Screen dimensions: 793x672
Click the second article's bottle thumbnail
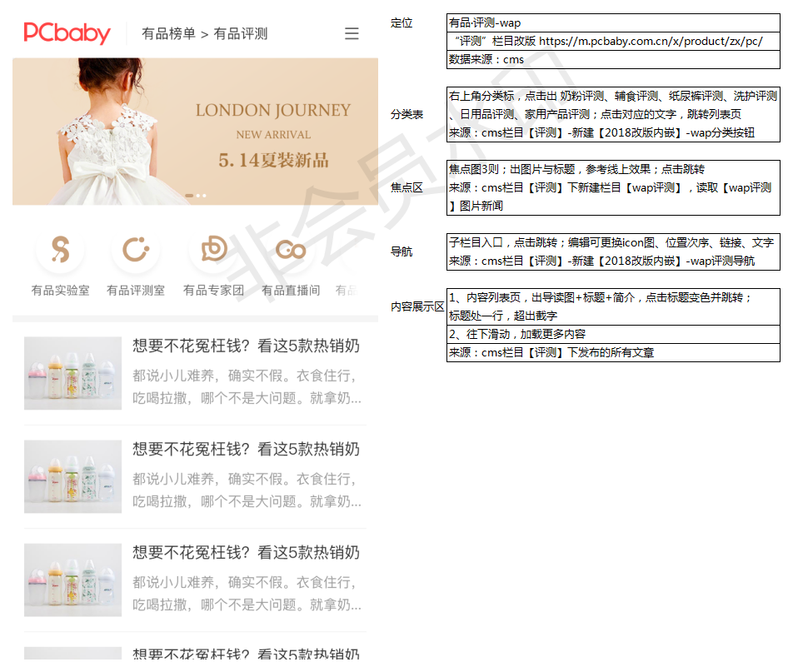pyautogui.click(x=72, y=476)
